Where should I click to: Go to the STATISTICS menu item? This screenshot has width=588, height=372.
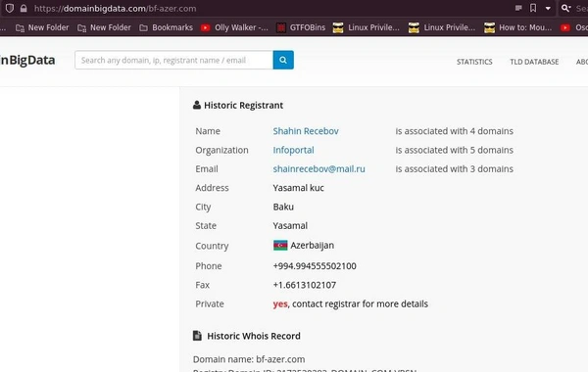point(474,62)
